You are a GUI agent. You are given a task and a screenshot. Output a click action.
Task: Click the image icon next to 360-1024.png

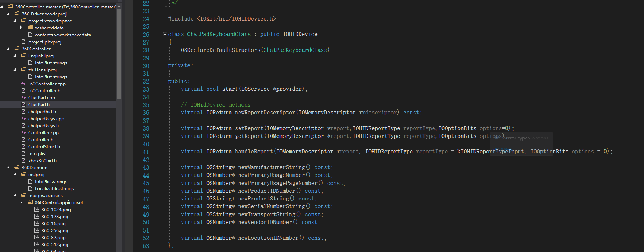tap(37, 210)
